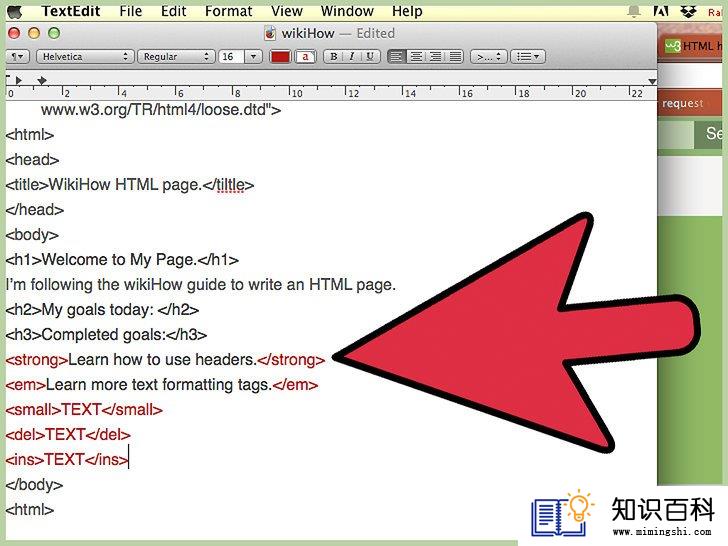This screenshot has height=546, width=728.
Task: Open the Edit menu
Action: [173, 11]
